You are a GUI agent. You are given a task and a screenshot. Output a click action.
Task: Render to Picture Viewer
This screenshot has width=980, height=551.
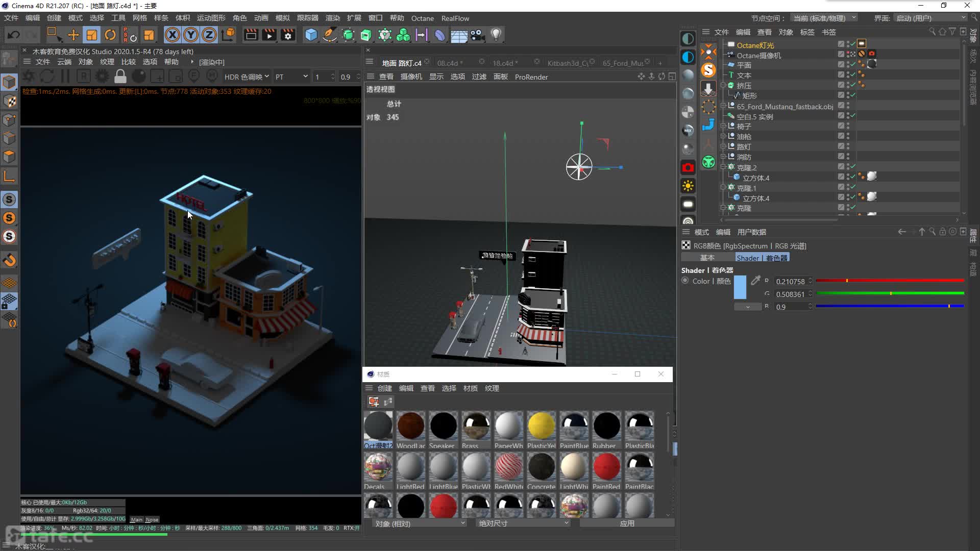tap(269, 35)
